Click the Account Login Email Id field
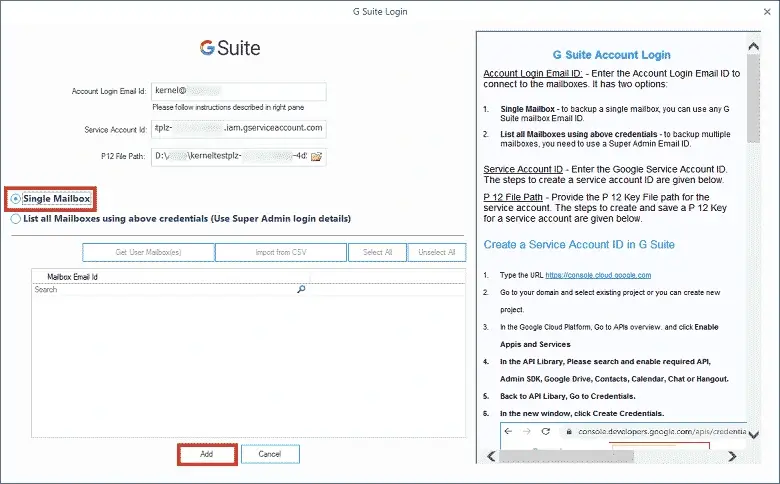Screen dimensions: 780x484 tap(239, 92)
